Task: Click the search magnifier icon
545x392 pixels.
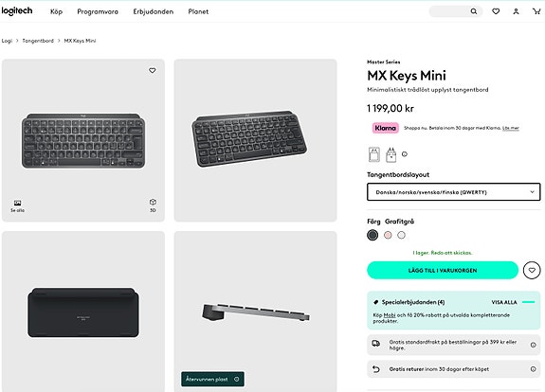Action: pyautogui.click(x=473, y=11)
